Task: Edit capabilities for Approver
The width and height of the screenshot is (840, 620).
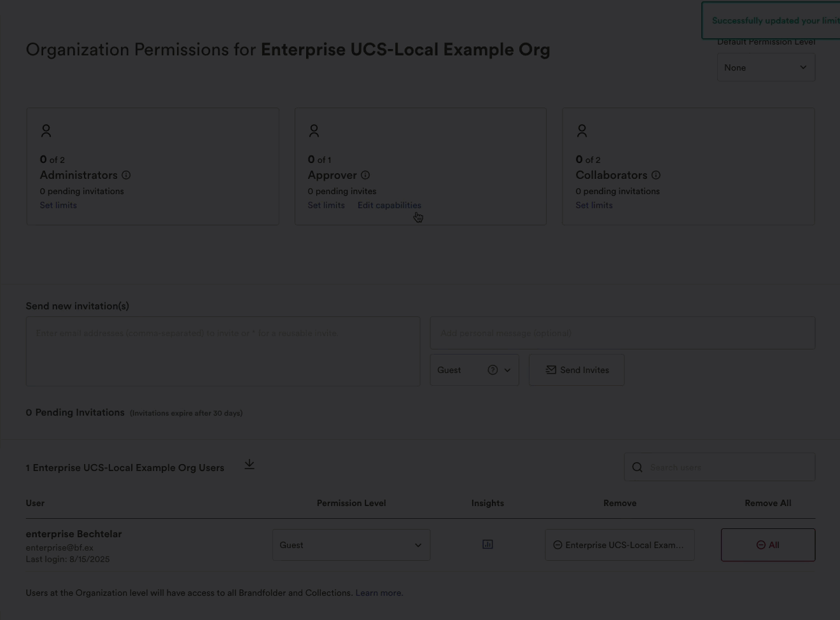Action: [x=389, y=205]
